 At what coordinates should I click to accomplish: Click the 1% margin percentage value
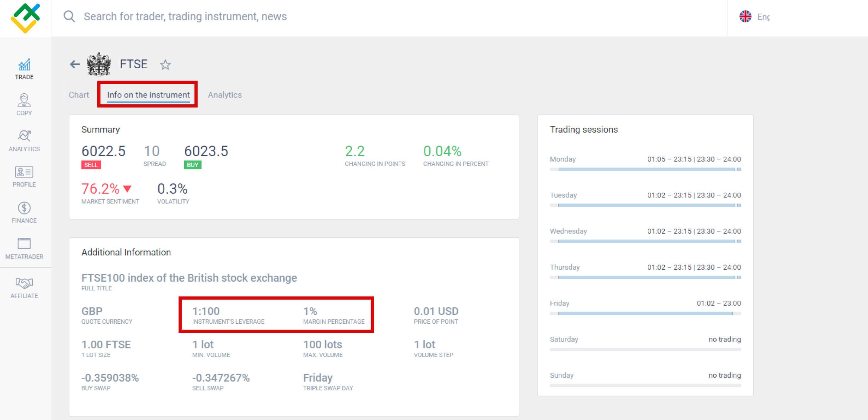[310, 311]
